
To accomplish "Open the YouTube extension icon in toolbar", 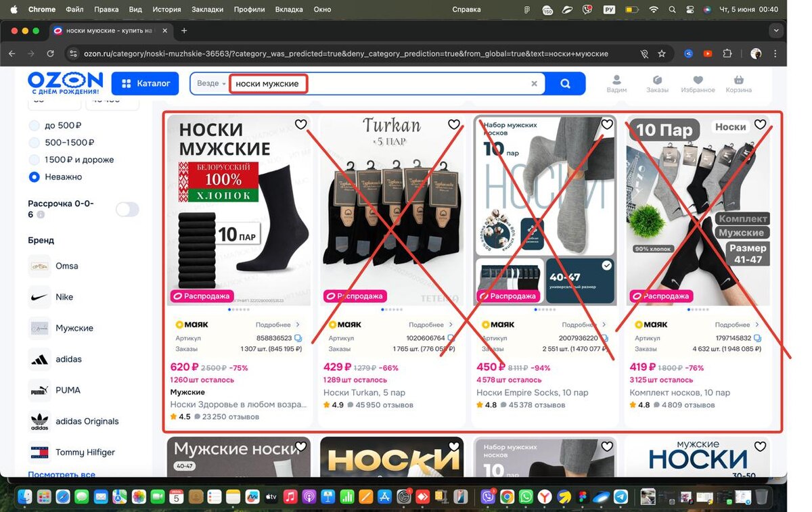I will pos(708,53).
